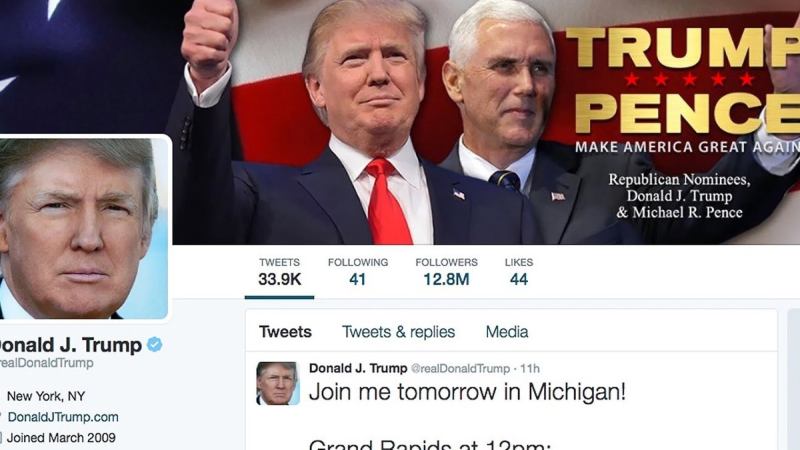The height and width of the screenshot is (450, 800).
Task: Open the Tweets count 33.9K stat
Action: (x=279, y=272)
